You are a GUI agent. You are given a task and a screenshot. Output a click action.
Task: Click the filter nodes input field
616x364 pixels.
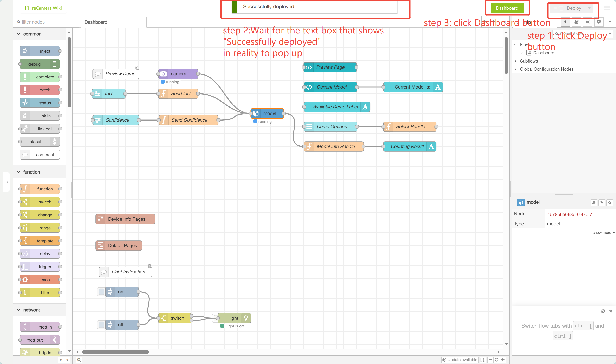pos(44,22)
